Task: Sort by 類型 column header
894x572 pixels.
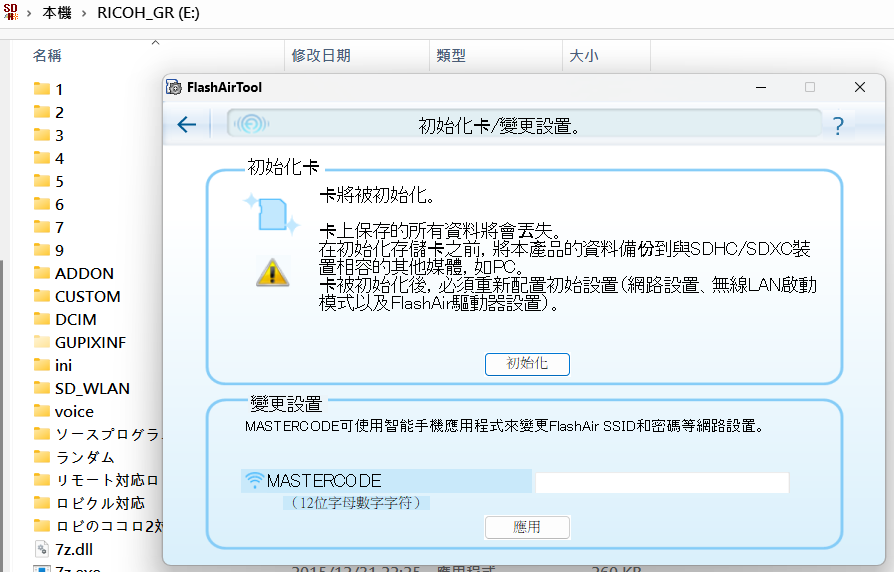Action: pos(451,55)
